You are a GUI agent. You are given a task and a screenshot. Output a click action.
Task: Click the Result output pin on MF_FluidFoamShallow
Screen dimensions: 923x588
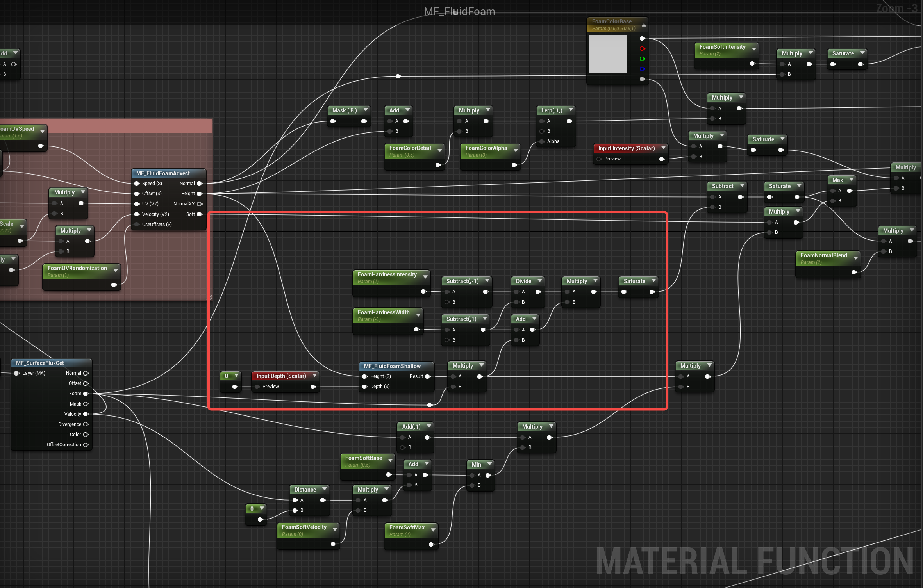(x=427, y=376)
